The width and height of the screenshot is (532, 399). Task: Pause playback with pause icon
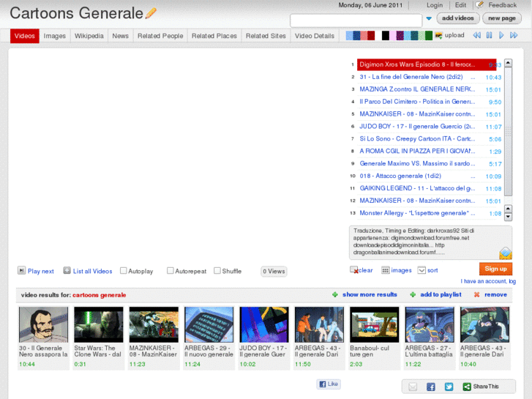point(490,35)
